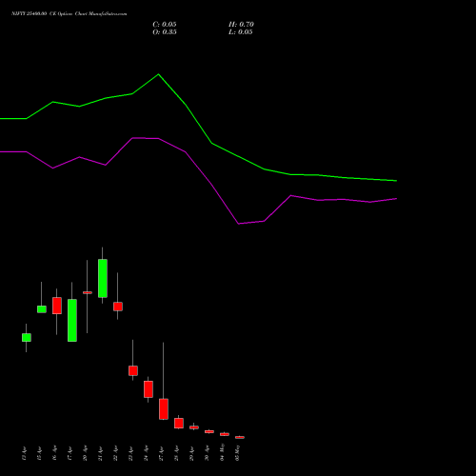
Task: Click the open value O: 0.35
Action: (165, 32)
